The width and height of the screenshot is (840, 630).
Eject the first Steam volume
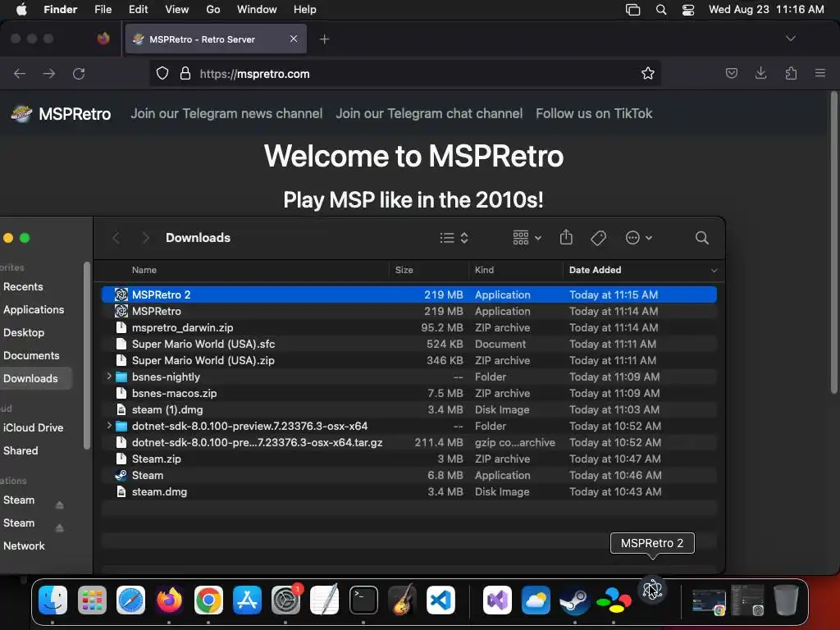coord(59,504)
